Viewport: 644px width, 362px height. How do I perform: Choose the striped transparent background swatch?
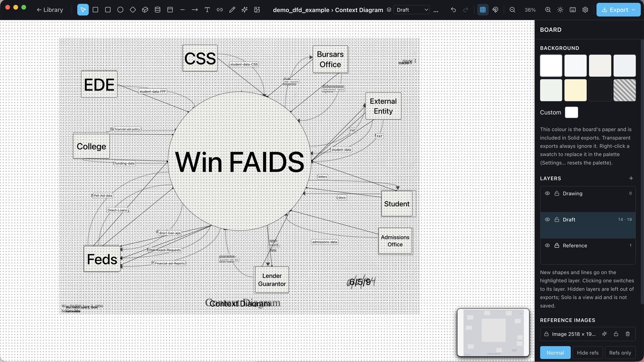tap(624, 90)
